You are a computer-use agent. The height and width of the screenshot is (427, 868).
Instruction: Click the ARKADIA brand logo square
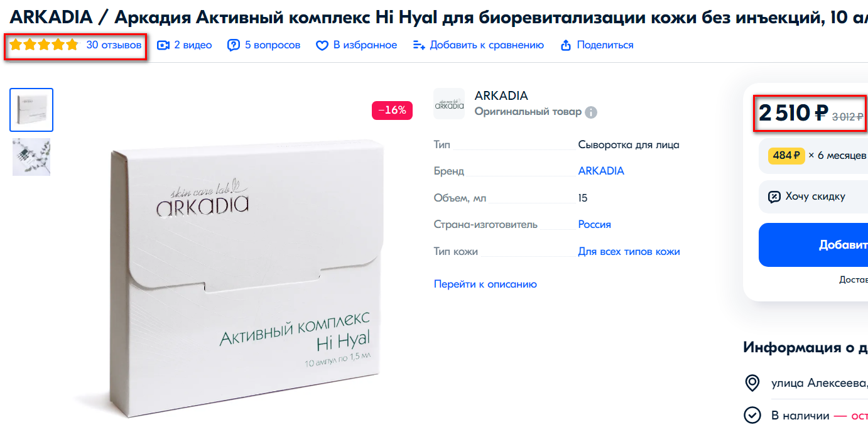click(449, 104)
